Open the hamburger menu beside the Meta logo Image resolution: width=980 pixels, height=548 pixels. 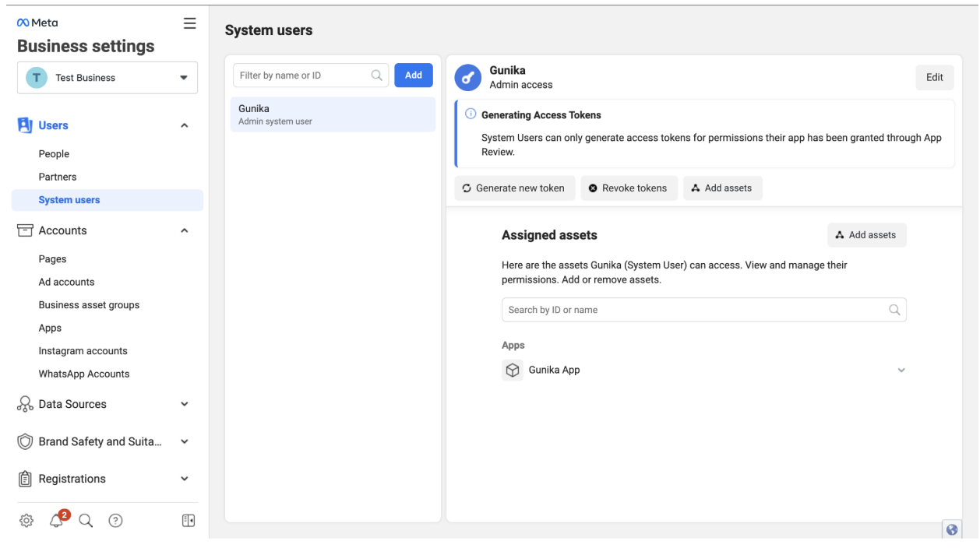click(189, 23)
